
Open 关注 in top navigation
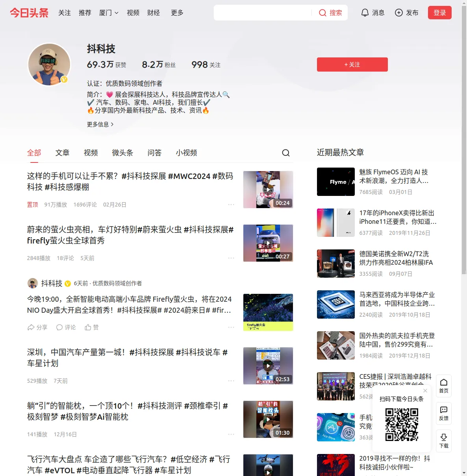pos(65,13)
